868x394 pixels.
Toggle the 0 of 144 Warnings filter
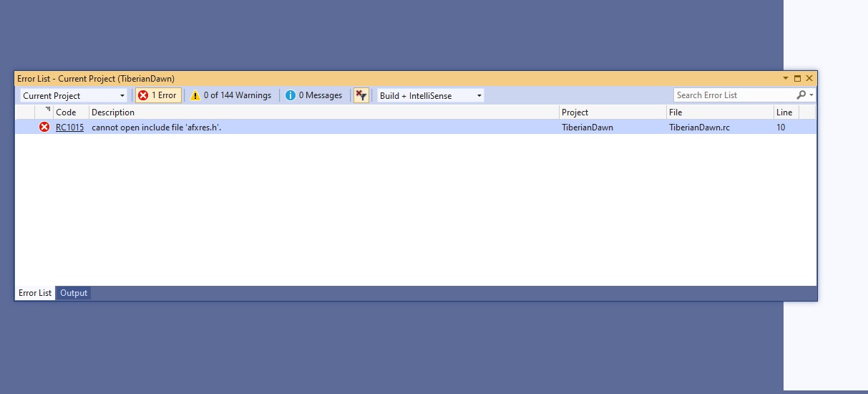click(x=230, y=95)
